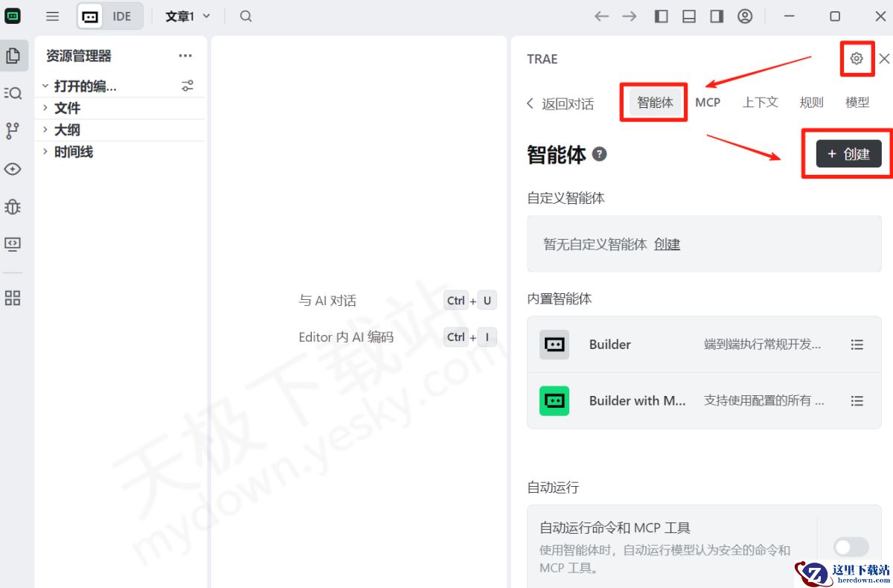Image resolution: width=893 pixels, height=588 pixels.
Task: Open the Explorer files icon in sidebar
Action: click(13, 55)
